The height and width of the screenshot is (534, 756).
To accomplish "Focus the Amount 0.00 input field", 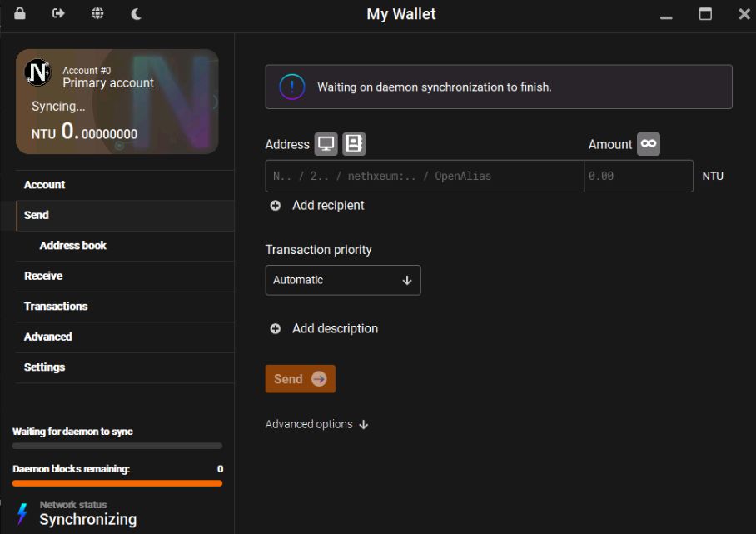I will click(639, 176).
